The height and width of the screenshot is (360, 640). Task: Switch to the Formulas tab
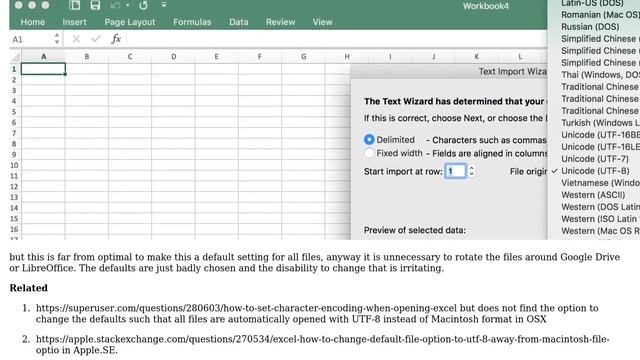[192, 22]
